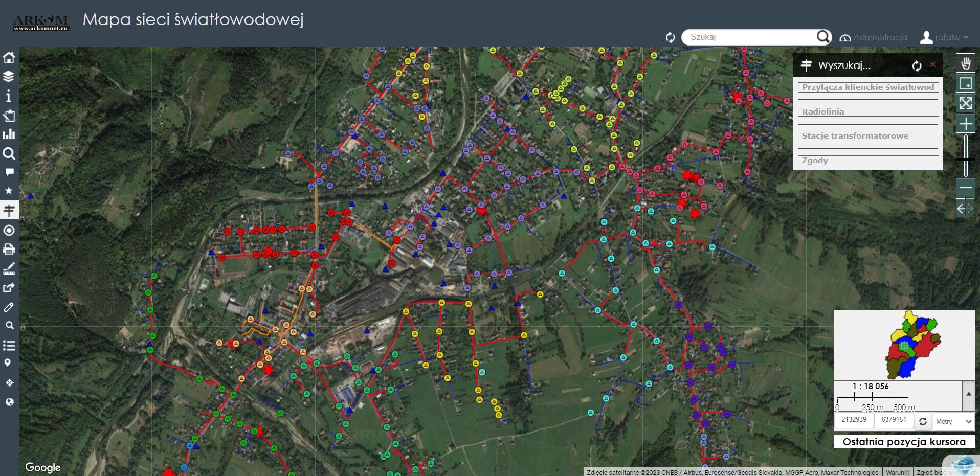Select the ruler measure tool

(9, 269)
